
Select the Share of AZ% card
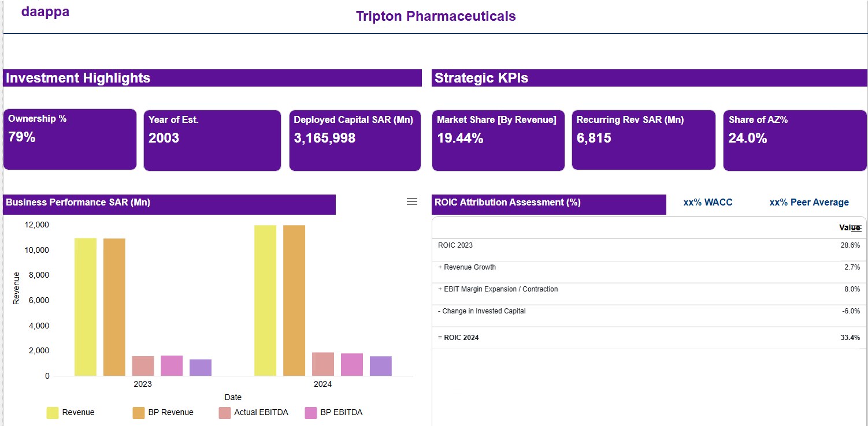coord(795,141)
